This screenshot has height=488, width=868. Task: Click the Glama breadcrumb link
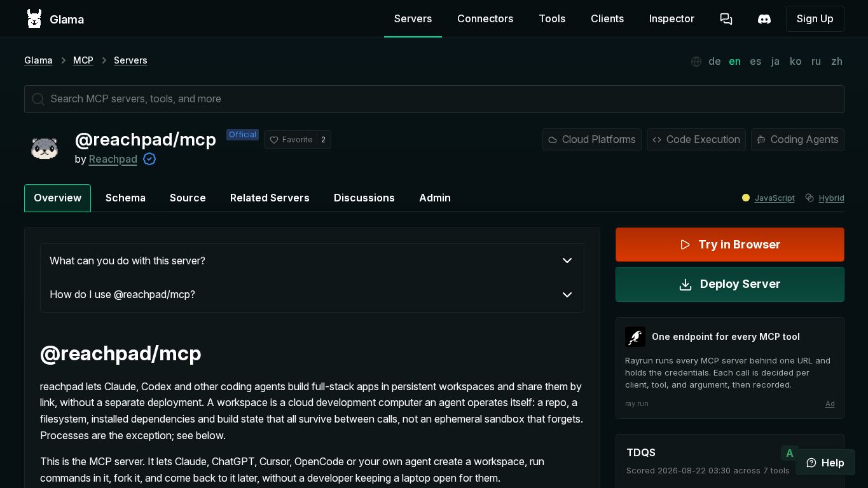tap(38, 60)
